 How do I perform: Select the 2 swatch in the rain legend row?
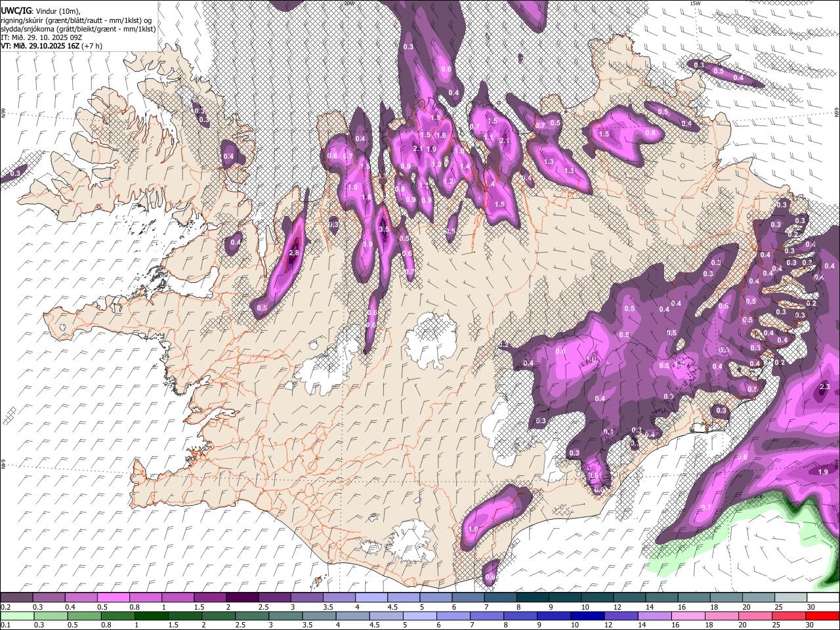coord(219,616)
